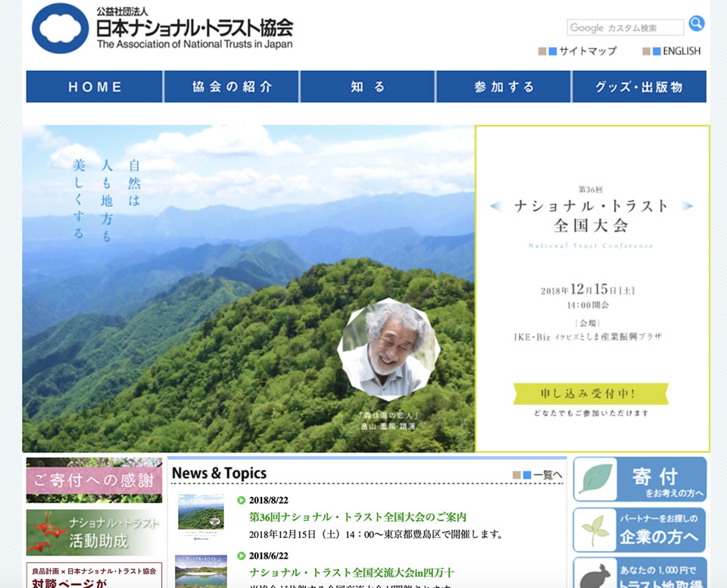
Task: Click the 2018年12月15日 conference date text
Action: [588, 290]
